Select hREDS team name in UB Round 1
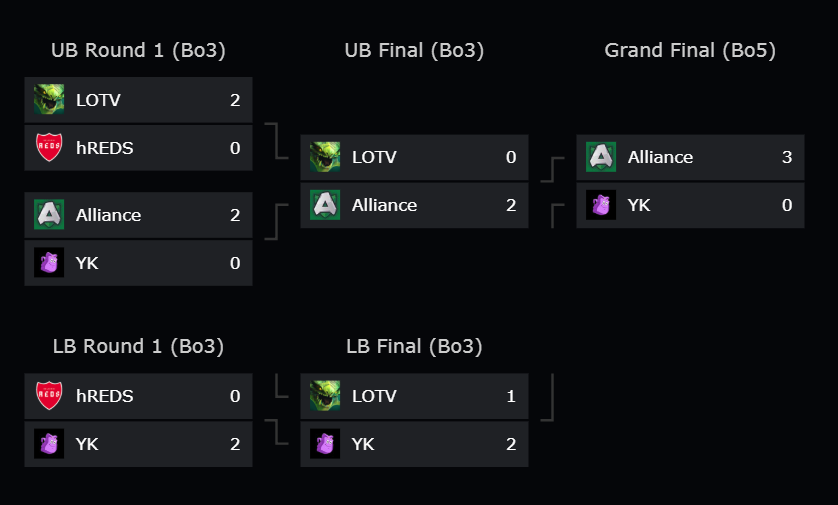This screenshot has height=505, width=838. 105,148
